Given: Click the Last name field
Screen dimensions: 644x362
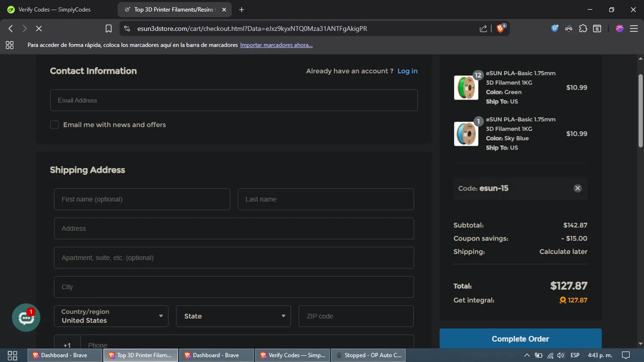Looking at the screenshot, I should [326, 199].
